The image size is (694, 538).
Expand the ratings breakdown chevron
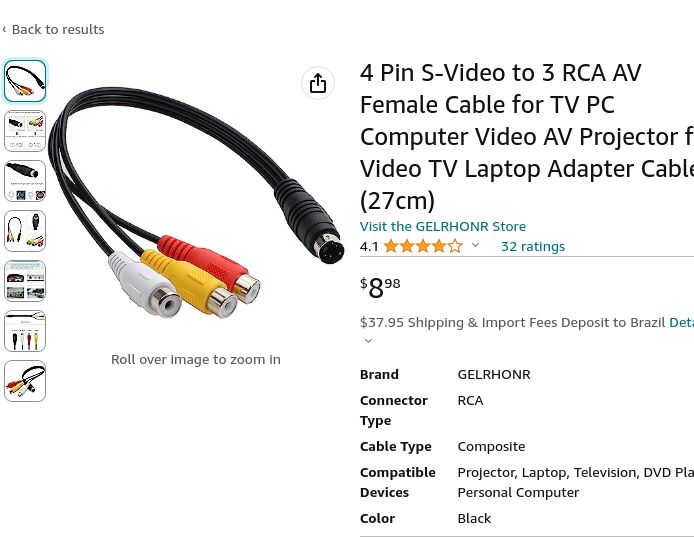[x=475, y=245]
